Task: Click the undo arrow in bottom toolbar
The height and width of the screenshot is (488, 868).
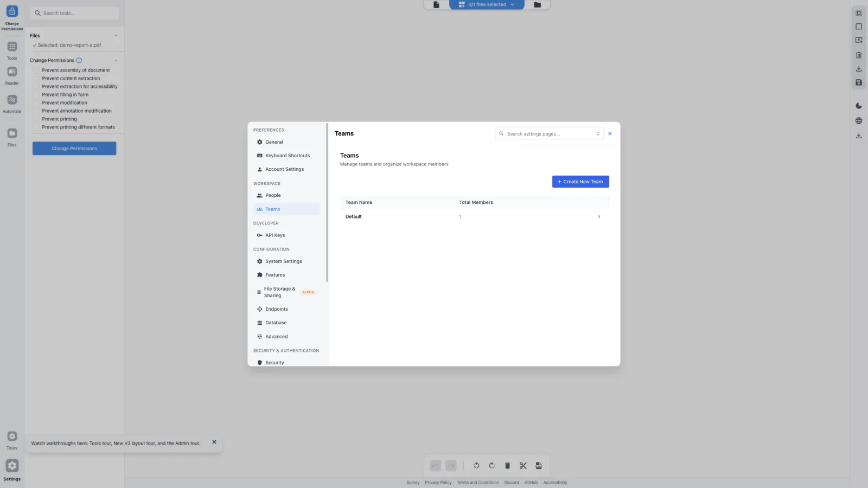Action: point(435,466)
